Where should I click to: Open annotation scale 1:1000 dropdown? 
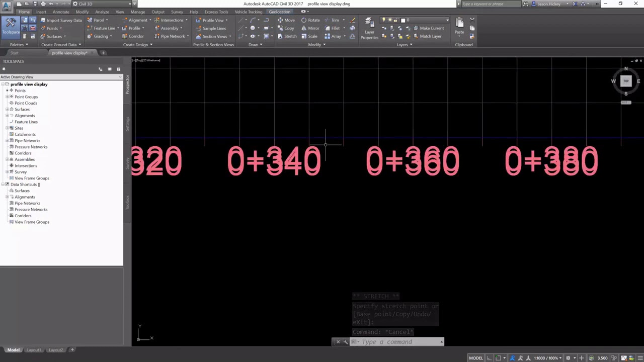[547, 358]
